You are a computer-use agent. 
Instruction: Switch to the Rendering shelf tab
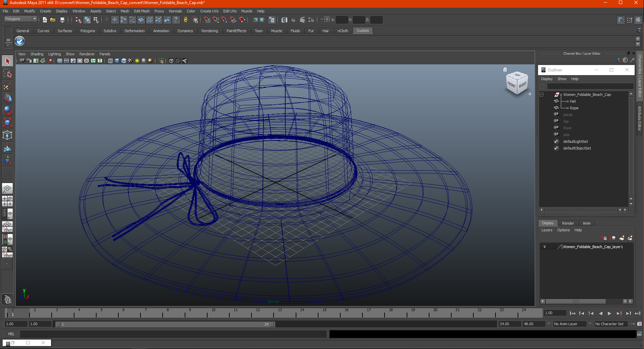(x=210, y=31)
